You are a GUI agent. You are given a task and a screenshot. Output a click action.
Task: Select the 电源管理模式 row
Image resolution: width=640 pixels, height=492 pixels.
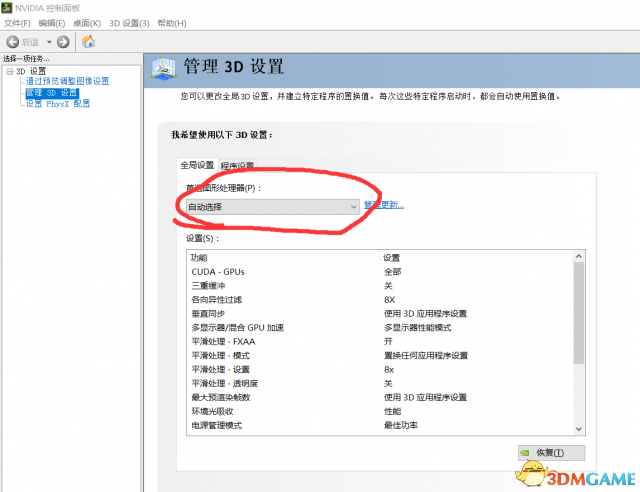380,425
